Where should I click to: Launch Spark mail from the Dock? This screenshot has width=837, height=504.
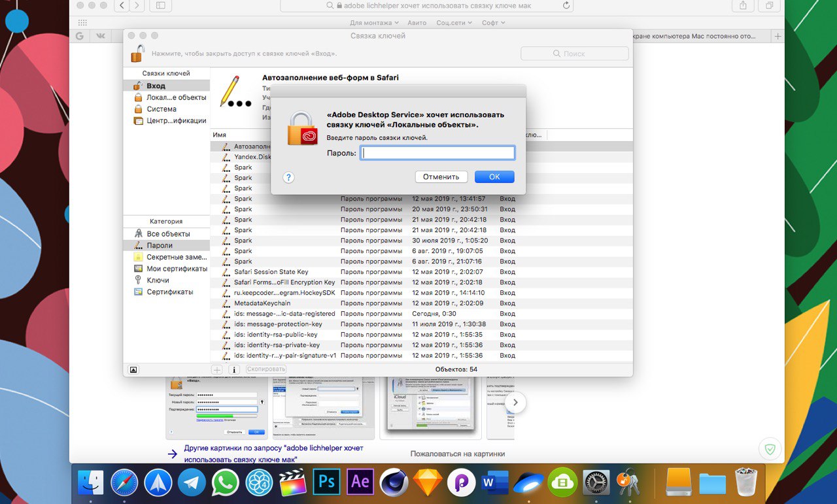(158, 483)
